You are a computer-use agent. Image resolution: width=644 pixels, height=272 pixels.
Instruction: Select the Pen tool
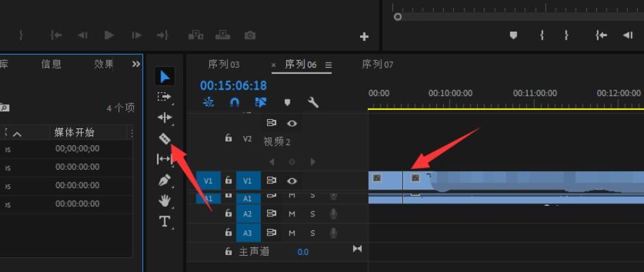[x=164, y=180]
